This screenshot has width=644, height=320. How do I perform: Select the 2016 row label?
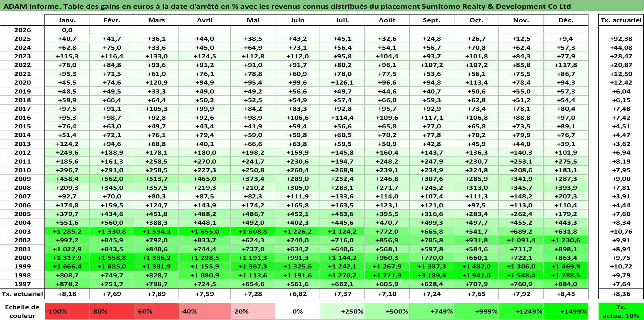click(x=23, y=118)
